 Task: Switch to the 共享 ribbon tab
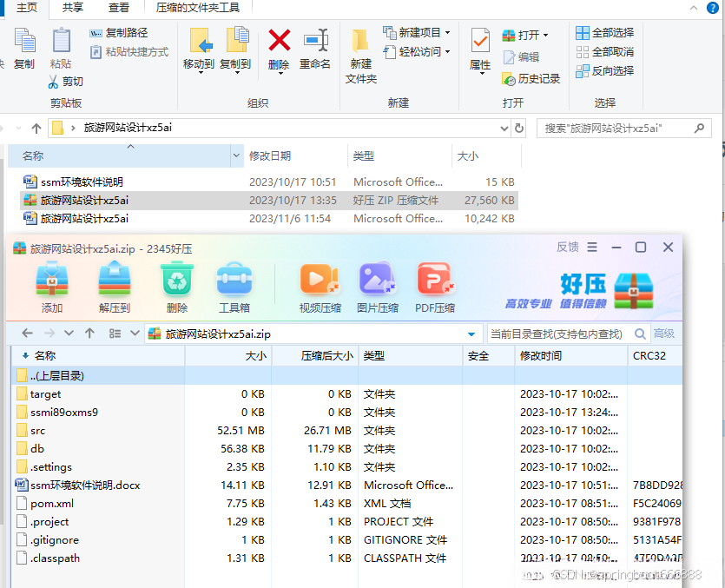(x=73, y=8)
